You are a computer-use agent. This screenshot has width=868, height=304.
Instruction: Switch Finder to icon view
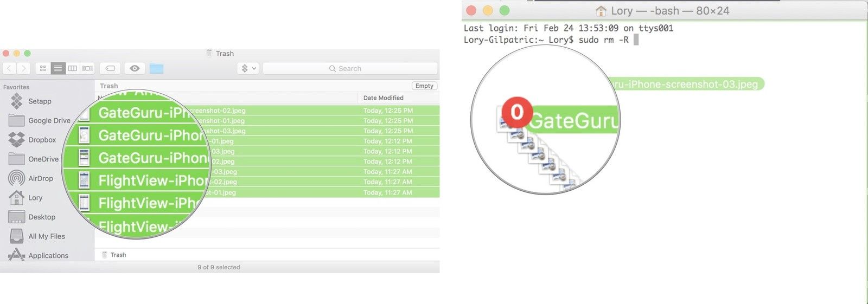coord(43,68)
